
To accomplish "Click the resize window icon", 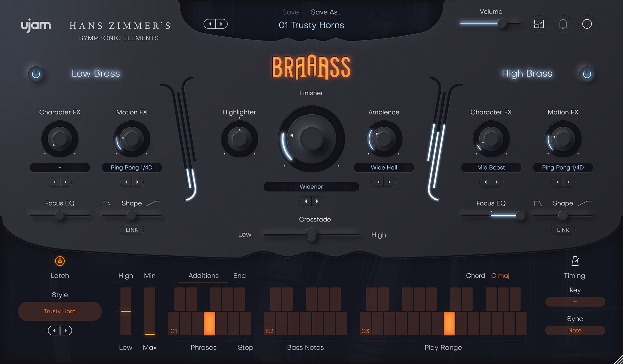I will point(539,24).
